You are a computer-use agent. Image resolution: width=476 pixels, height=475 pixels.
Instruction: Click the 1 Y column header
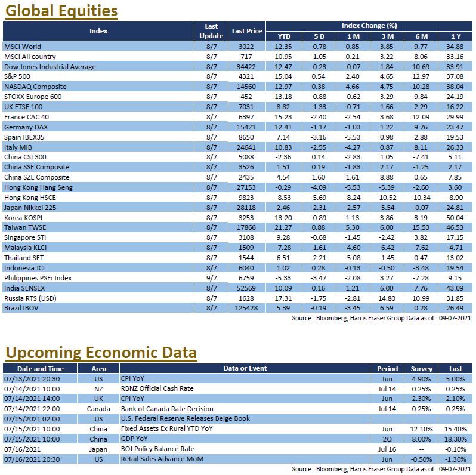(455, 36)
